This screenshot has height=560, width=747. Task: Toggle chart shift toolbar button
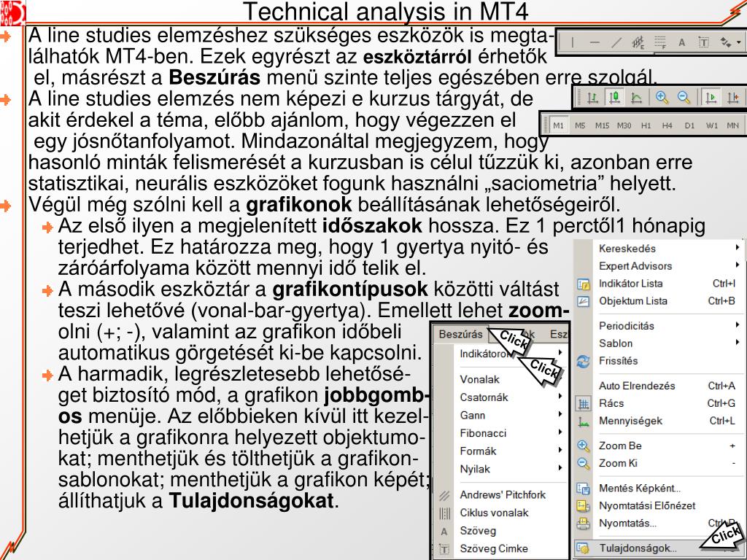[x=732, y=98]
